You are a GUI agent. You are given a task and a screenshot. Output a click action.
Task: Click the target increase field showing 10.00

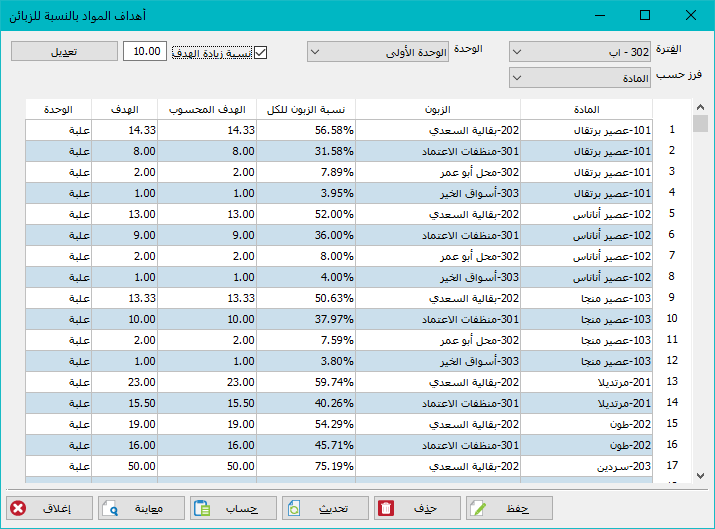click(145, 51)
